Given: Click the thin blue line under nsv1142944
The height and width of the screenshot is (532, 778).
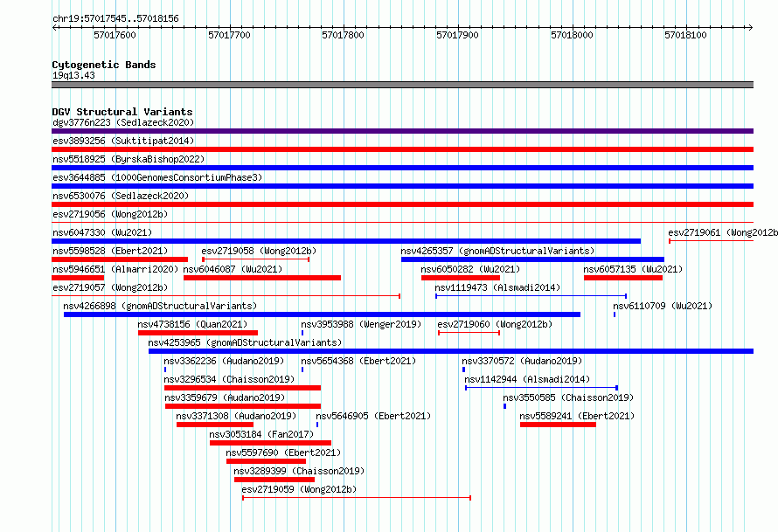Looking at the screenshot, I should pos(541,388).
